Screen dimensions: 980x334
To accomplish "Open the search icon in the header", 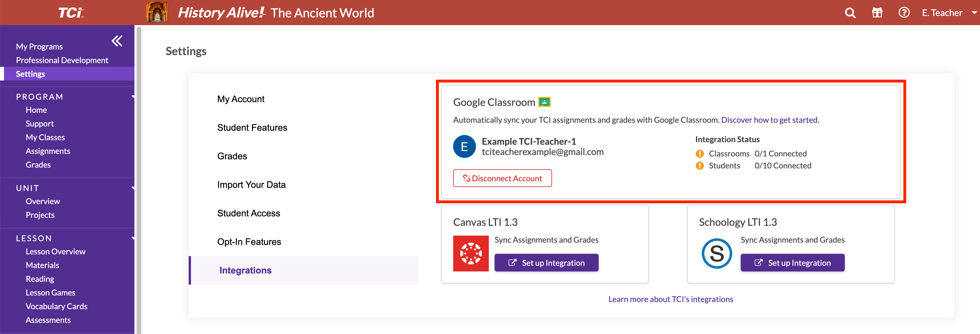I will (850, 13).
